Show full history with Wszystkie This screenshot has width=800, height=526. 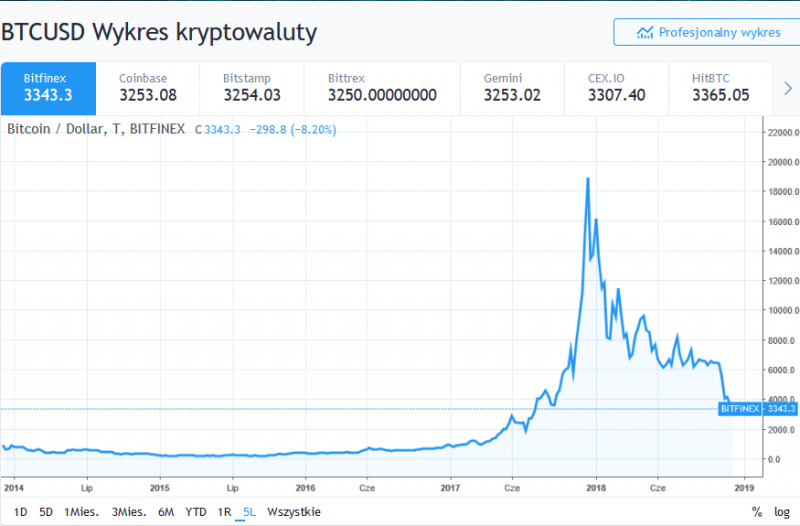click(294, 511)
